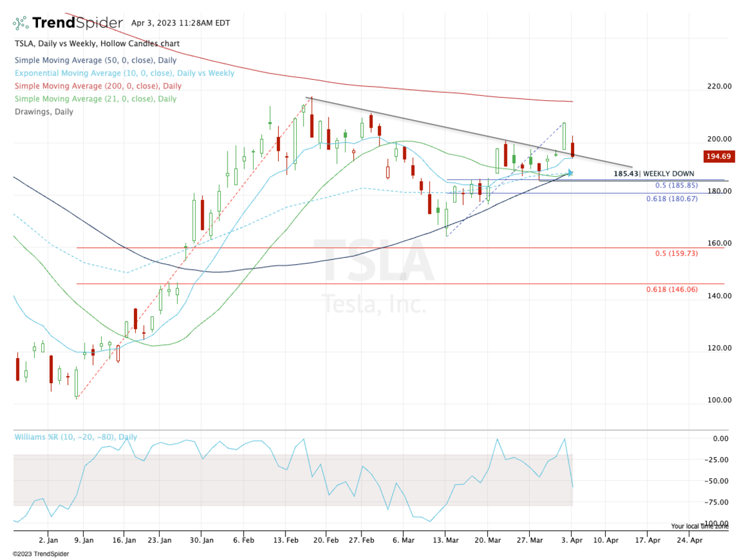Click the Williams %R indicator label

76,437
